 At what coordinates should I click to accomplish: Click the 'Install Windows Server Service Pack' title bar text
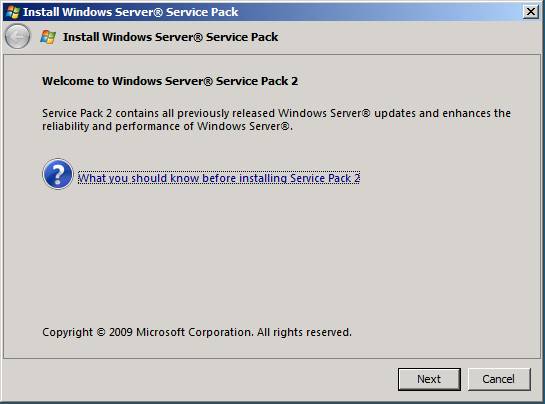(131, 12)
